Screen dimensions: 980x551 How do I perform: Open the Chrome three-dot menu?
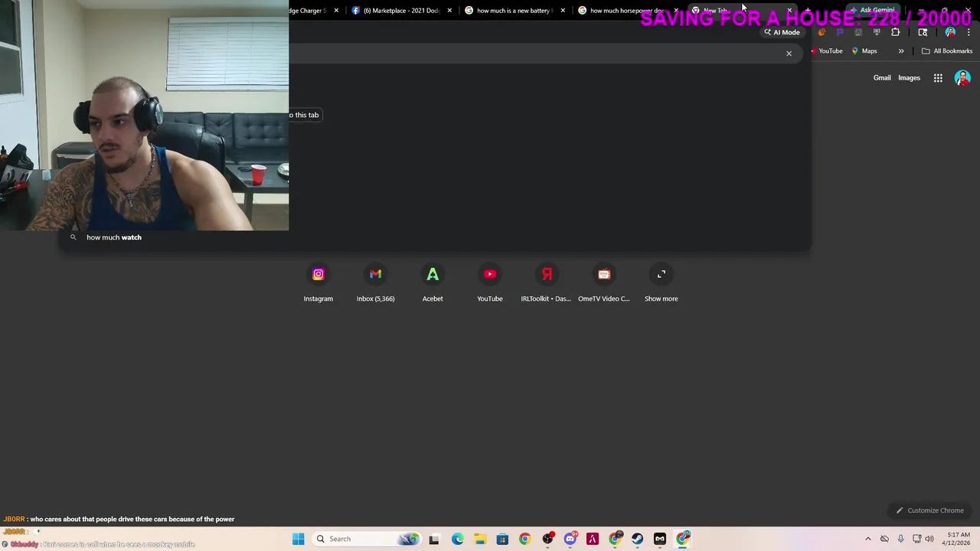point(969,32)
